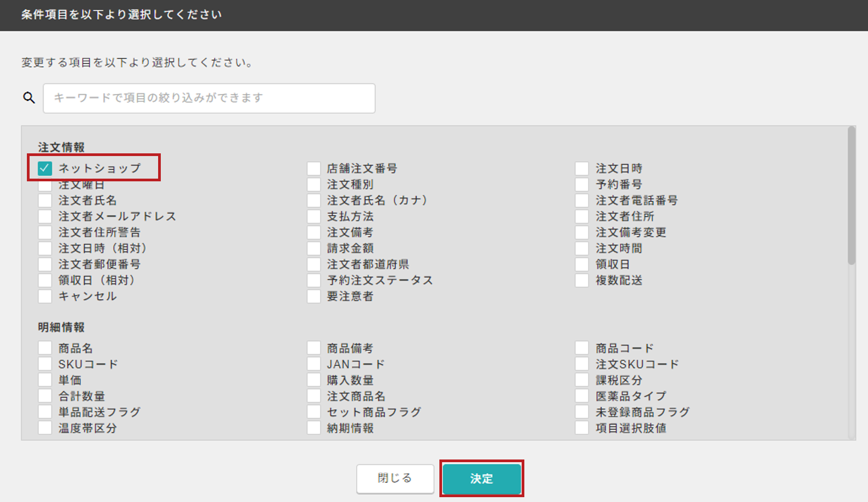
Task: Check the 単価 checkbox
Action: (x=45, y=380)
